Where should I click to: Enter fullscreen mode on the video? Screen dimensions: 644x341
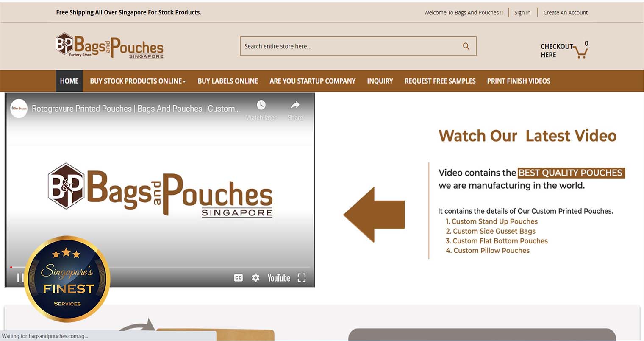pyautogui.click(x=302, y=278)
